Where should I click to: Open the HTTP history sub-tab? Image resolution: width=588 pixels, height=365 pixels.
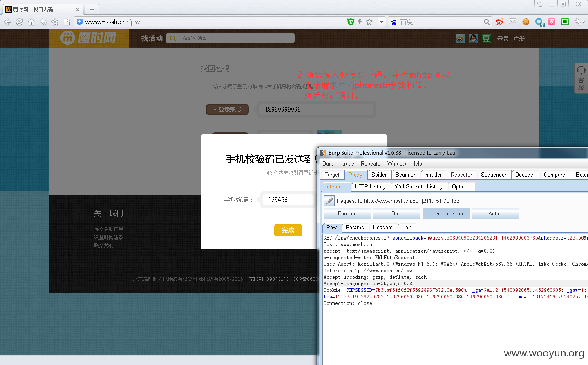click(370, 186)
